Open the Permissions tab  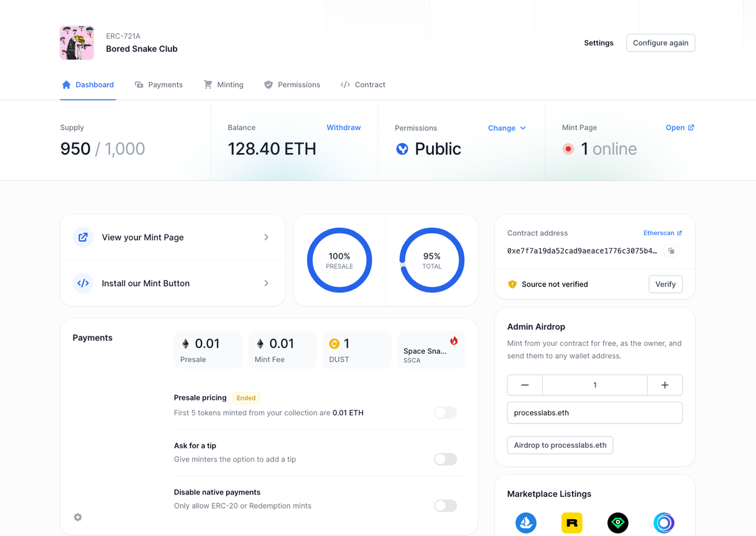[x=292, y=85]
